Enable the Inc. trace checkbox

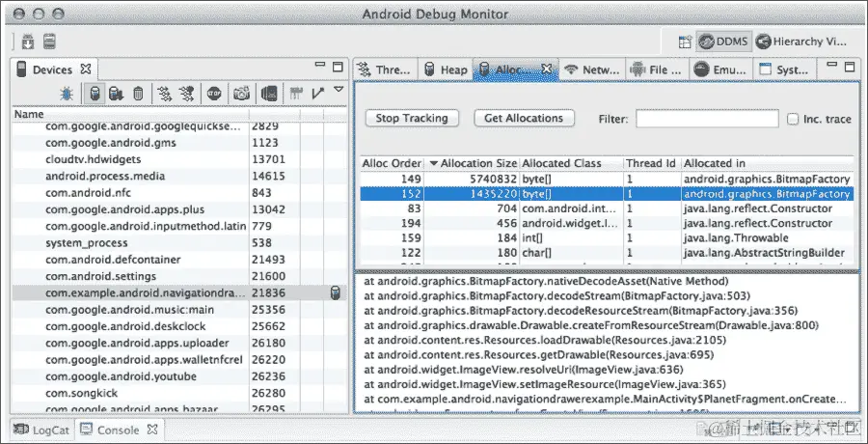pyautogui.click(x=794, y=119)
